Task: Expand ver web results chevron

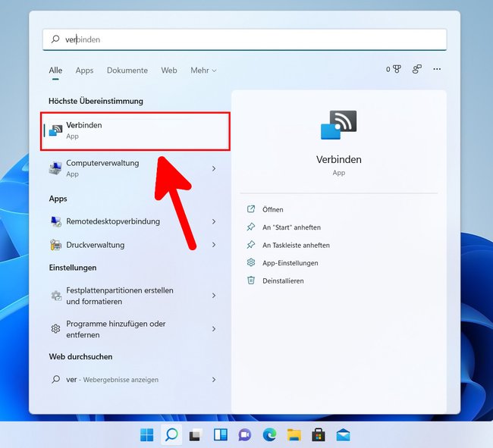Action: (x=214, y=380)
